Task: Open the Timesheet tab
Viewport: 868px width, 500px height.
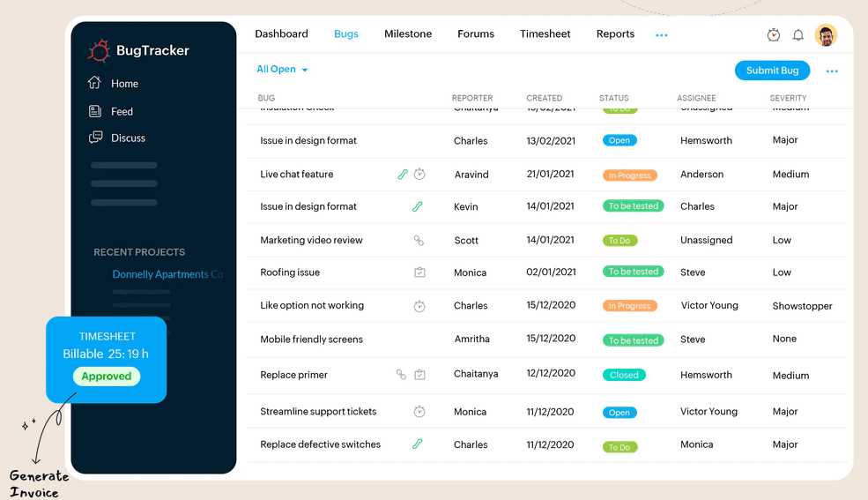Action: (x=545, y=34)
